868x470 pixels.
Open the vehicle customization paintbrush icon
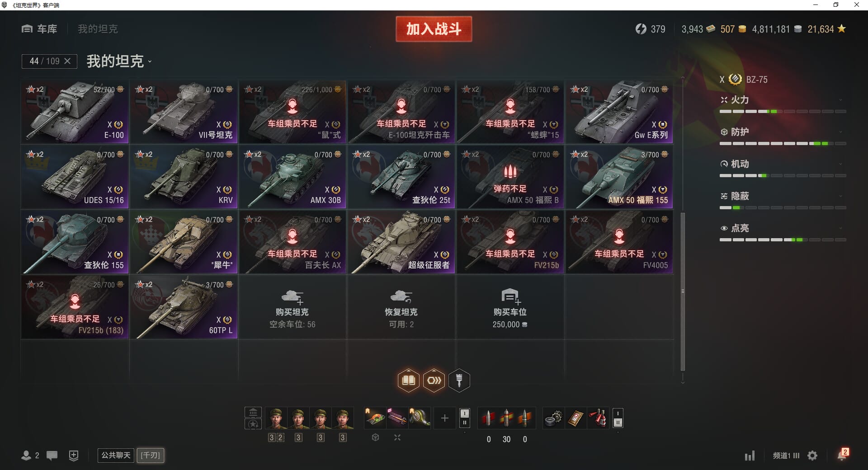click(459, 381)
